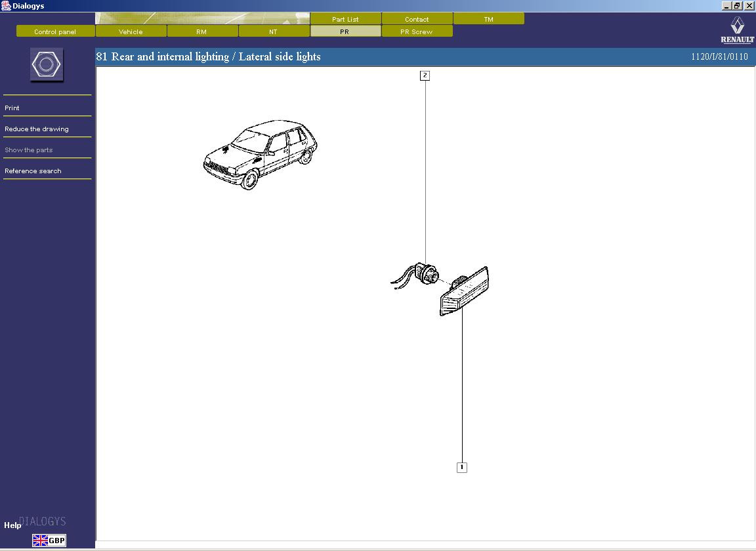Click the Dialogys app icon in title bar

[x=6, y=6]
